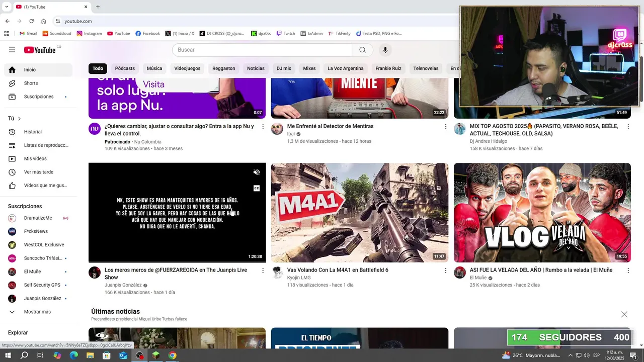Dismiss the Últimas noticias section
This screenshot has height=362, width=644.
pos(624,314)
